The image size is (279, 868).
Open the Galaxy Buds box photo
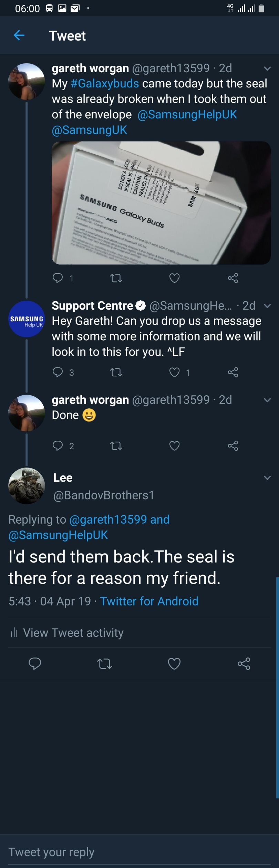click(x=161, y=203)
